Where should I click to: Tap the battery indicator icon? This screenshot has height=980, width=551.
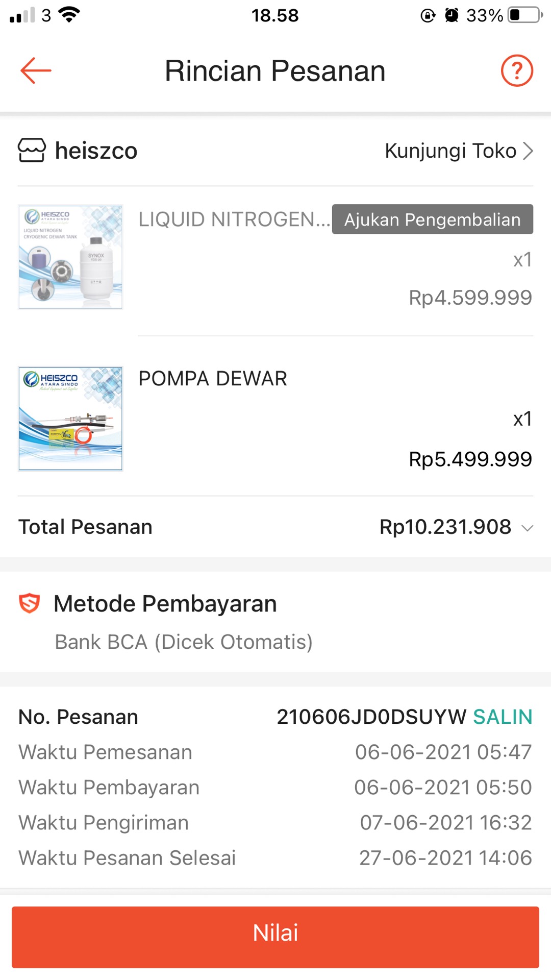click(525, 15)
